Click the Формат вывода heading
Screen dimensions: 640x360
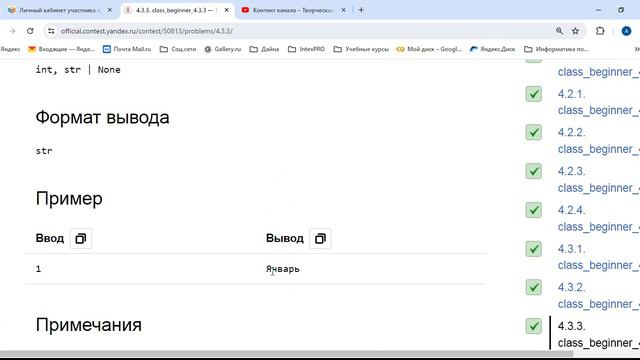click(x=102, y=118)
